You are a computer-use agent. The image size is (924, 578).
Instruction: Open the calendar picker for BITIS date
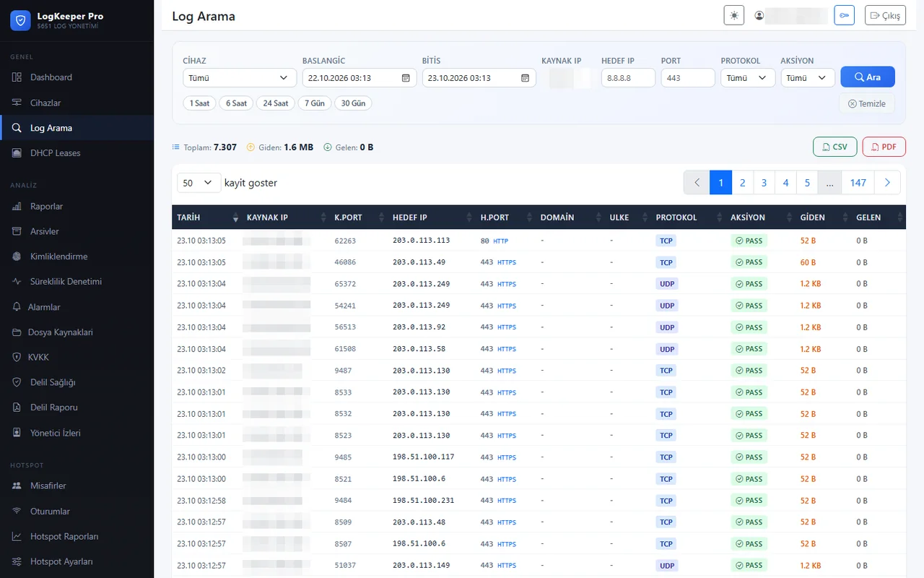[x=525, y=78]
